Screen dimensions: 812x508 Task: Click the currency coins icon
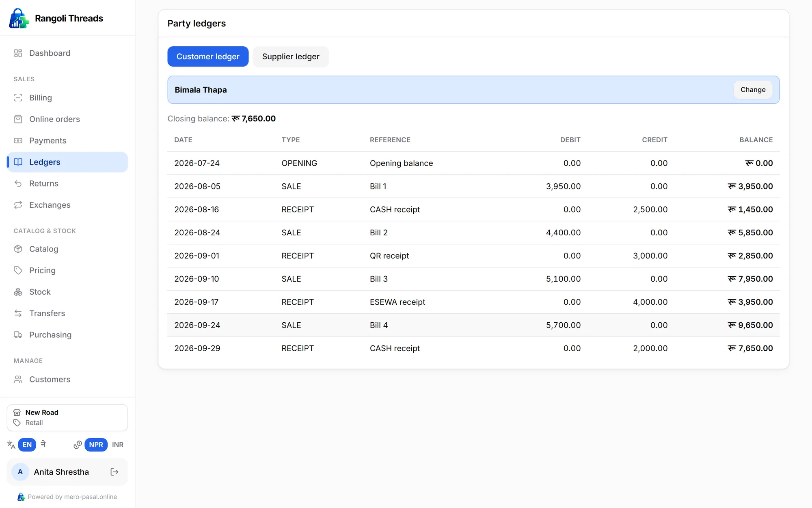pyautogui.click(x=78, y=445)
